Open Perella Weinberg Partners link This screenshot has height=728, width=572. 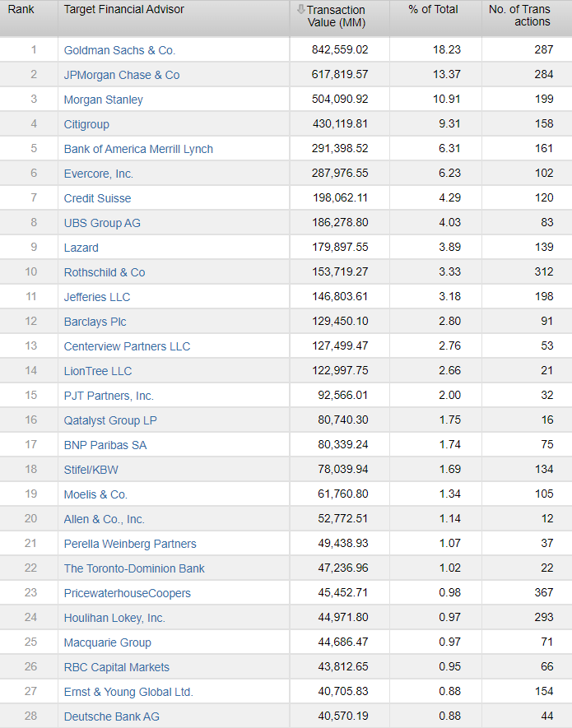pos(130,544)
